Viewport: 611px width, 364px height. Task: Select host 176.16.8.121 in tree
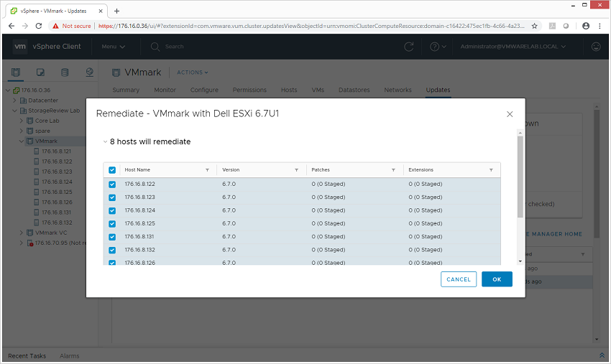[57, 151]
